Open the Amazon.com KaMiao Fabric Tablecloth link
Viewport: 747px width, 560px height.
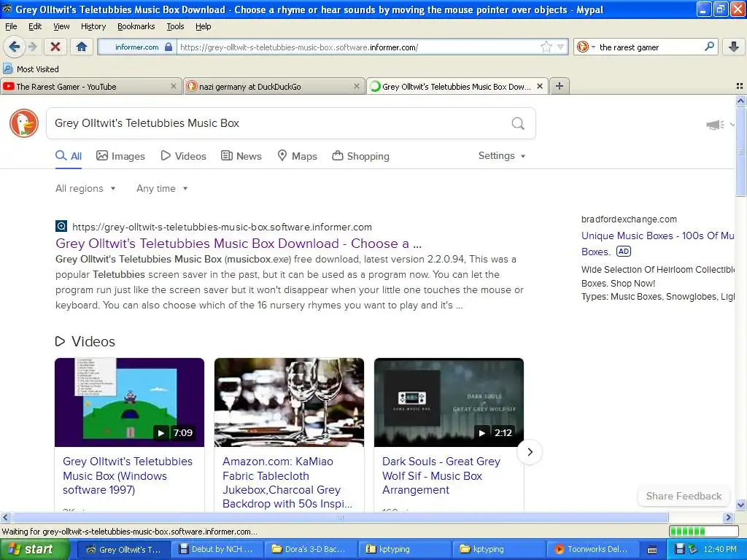287,483
